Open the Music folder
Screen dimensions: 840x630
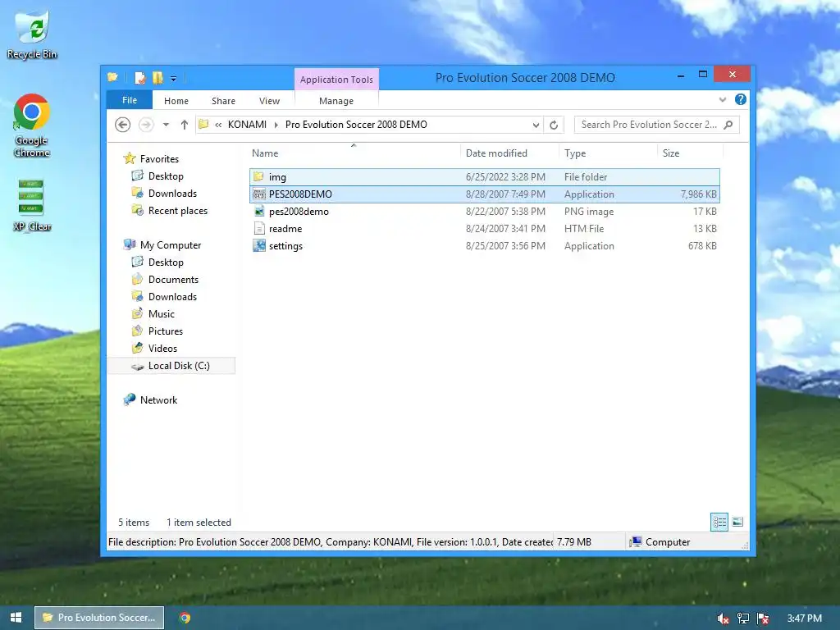pyautogui.click(x=162, y=314)
